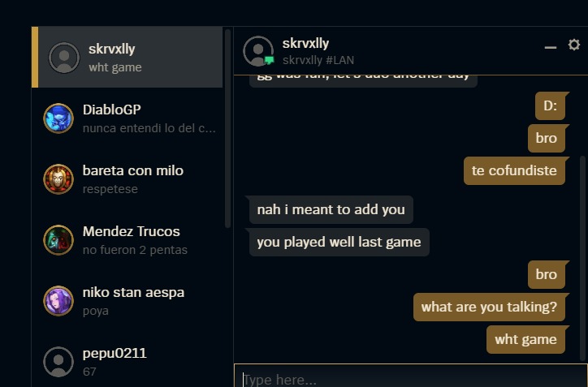Image resolution: width=588 pixels, height=387 pixels.
Task: Click skrvxlly's avatar in conversation list
Action: pos(64,58)
